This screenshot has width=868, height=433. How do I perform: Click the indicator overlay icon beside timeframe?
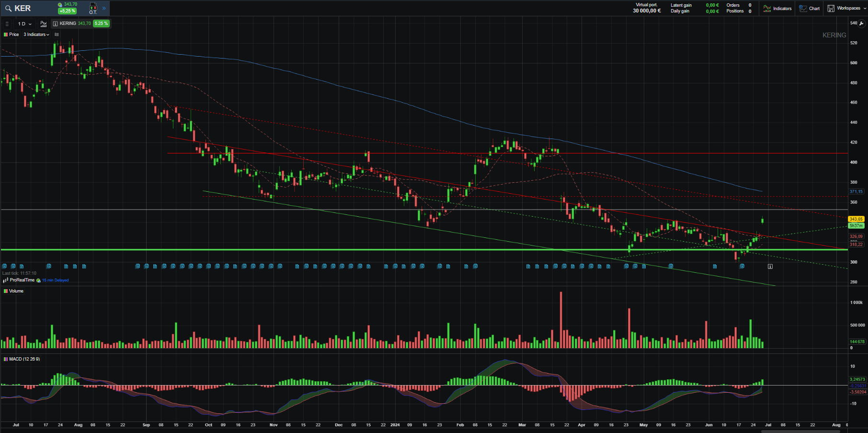pyautogui.click(x=44, y=23)
